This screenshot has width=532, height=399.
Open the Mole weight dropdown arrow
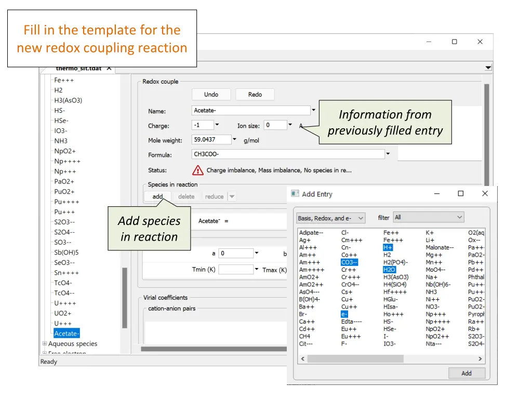(234, 139)
